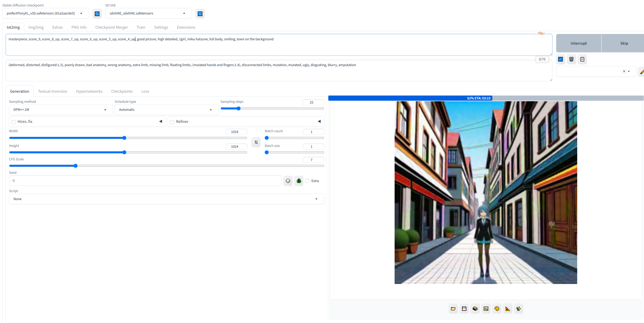This screenshot has height=323, width=644.
Task: Clear prompt with the trash can icon
Action: point(571,59)
